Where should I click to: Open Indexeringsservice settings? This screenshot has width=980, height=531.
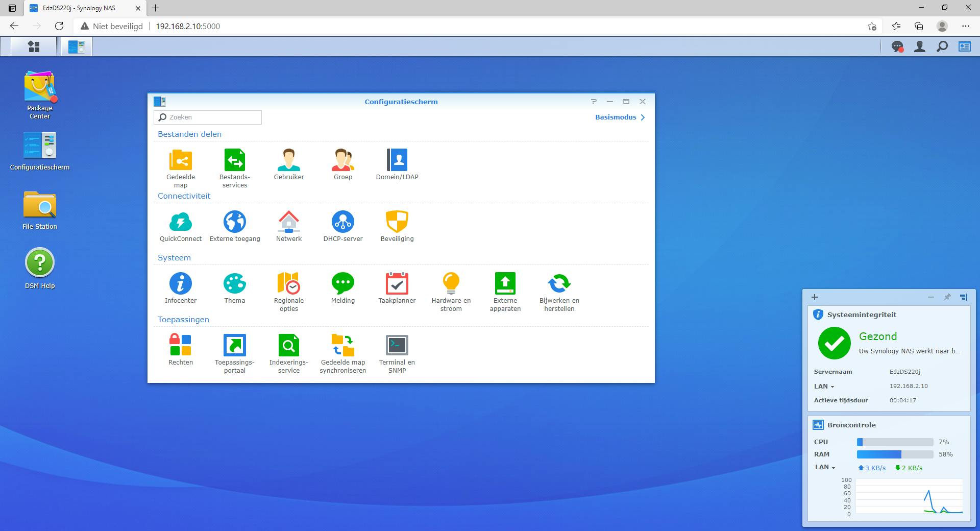289,353
